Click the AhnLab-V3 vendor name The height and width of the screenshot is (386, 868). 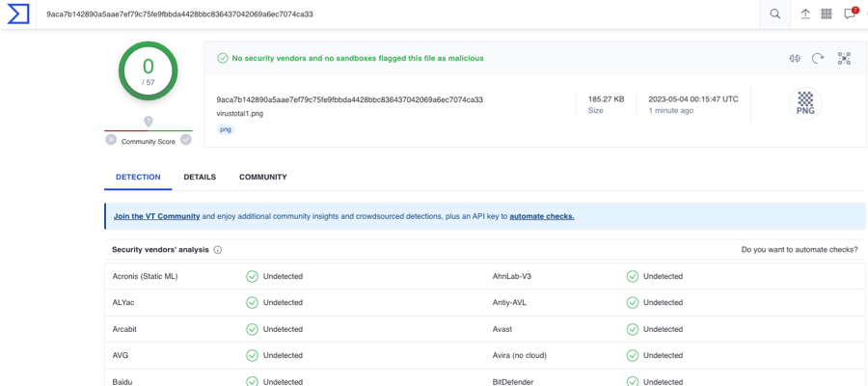pyautogui.click(x=512, y=276)
